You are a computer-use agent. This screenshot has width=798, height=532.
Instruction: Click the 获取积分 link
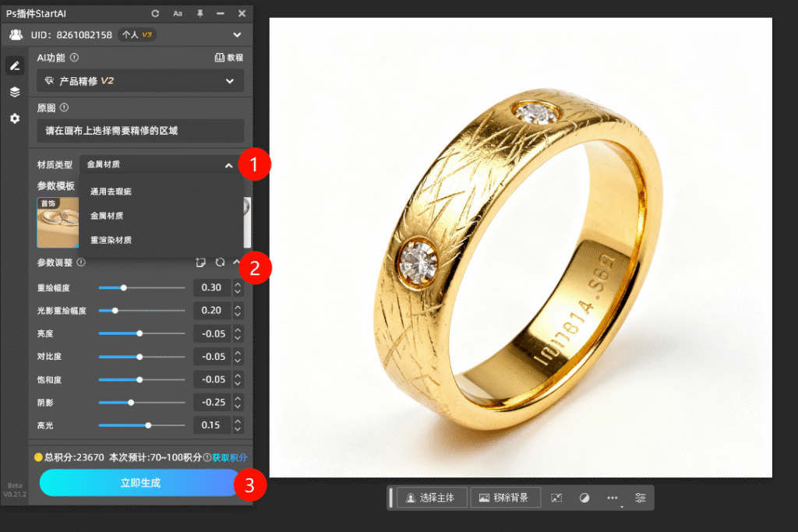(x=230, y=457)
